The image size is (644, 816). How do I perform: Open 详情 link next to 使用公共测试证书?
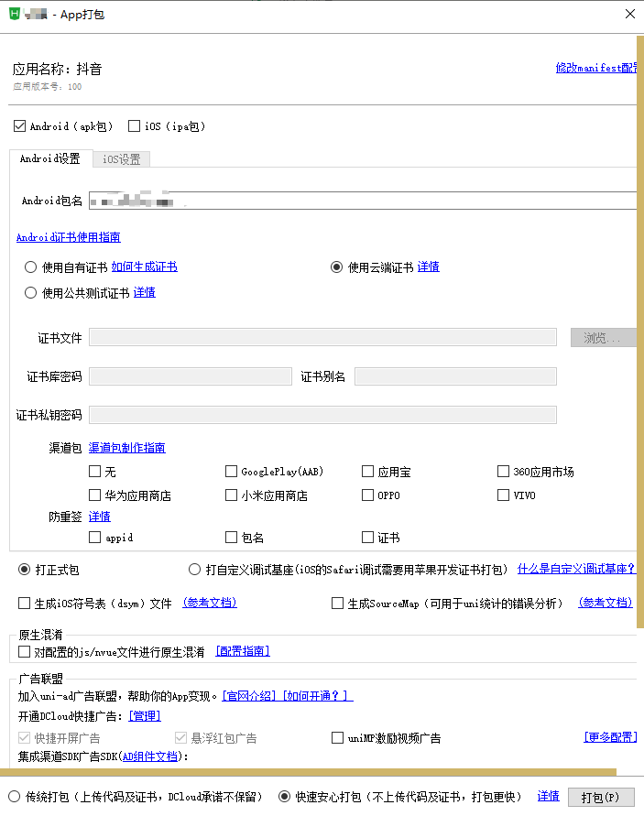click(144, 292)
